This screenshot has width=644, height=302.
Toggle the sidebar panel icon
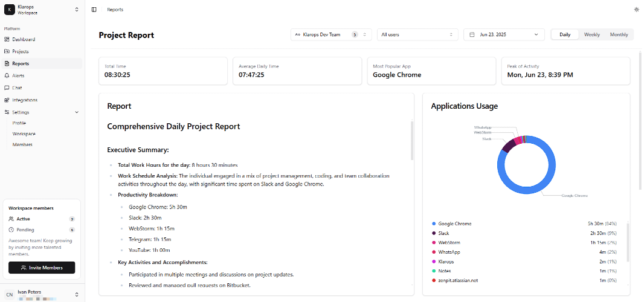point(94,10)
